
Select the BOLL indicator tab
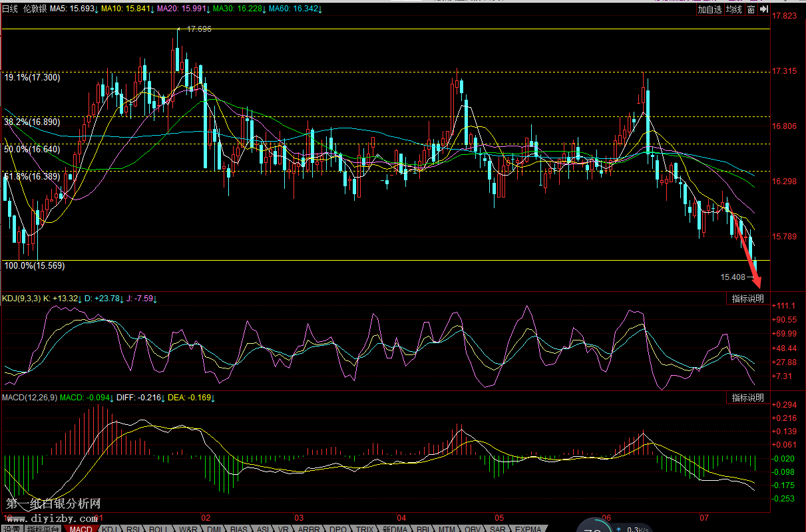158,529
